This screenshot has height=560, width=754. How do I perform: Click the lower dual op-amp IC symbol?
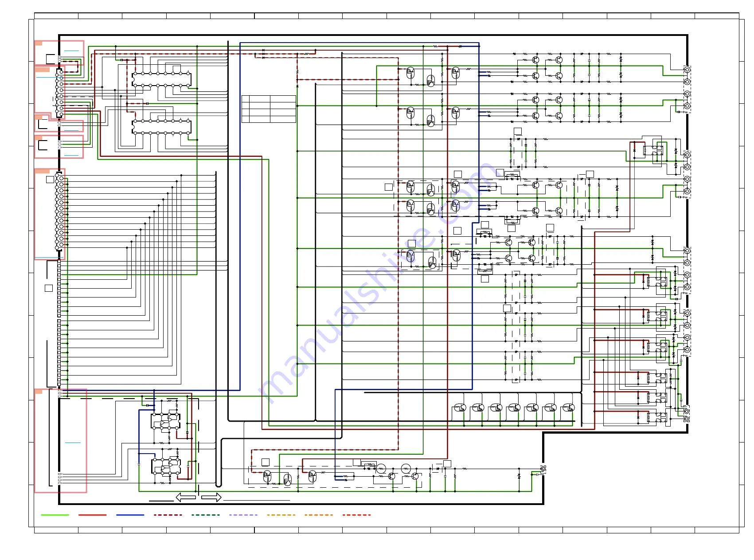pyautogui.click(x=166, y=466)
